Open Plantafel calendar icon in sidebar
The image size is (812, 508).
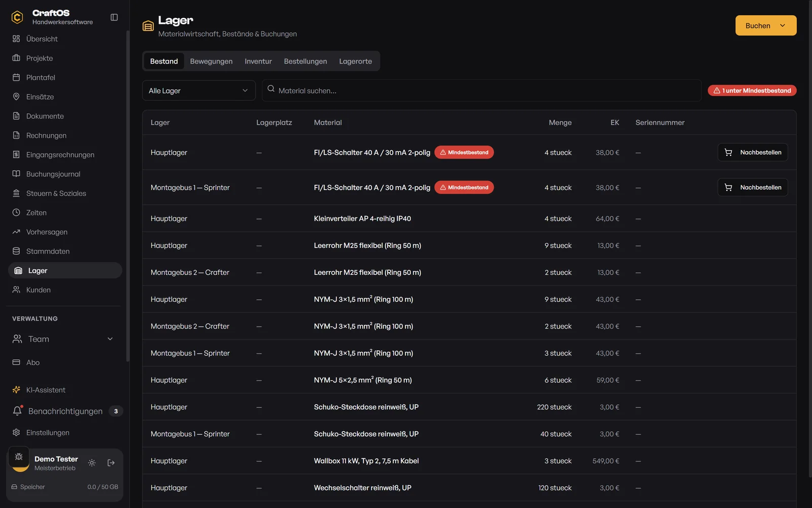(x=16, y=77)
